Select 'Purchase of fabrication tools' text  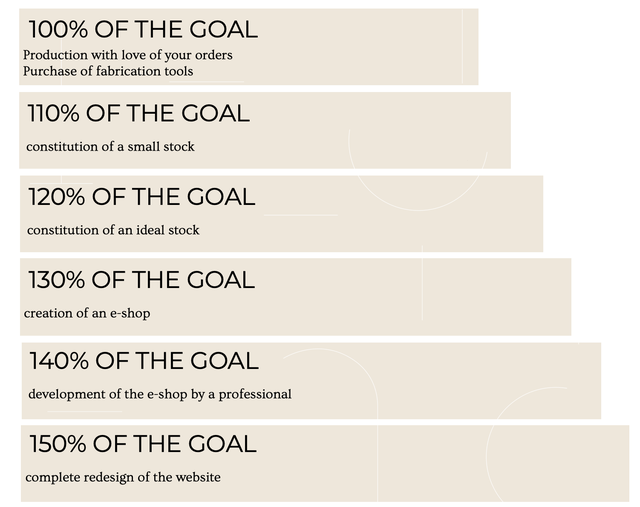pos(108,71)
